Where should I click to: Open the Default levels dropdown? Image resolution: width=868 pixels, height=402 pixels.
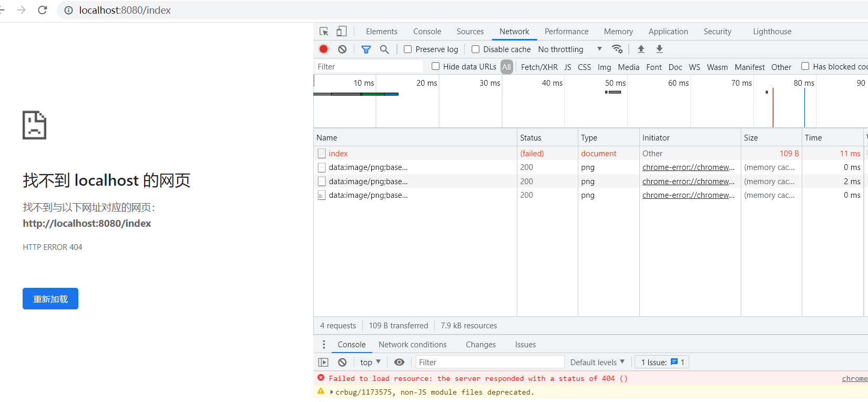click(597, 362)
